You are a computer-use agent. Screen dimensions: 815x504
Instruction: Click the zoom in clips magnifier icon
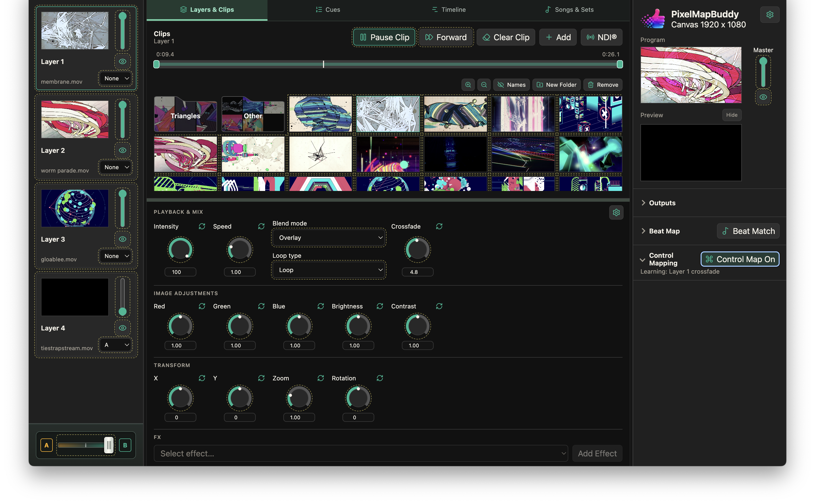[x=468, y=85]
